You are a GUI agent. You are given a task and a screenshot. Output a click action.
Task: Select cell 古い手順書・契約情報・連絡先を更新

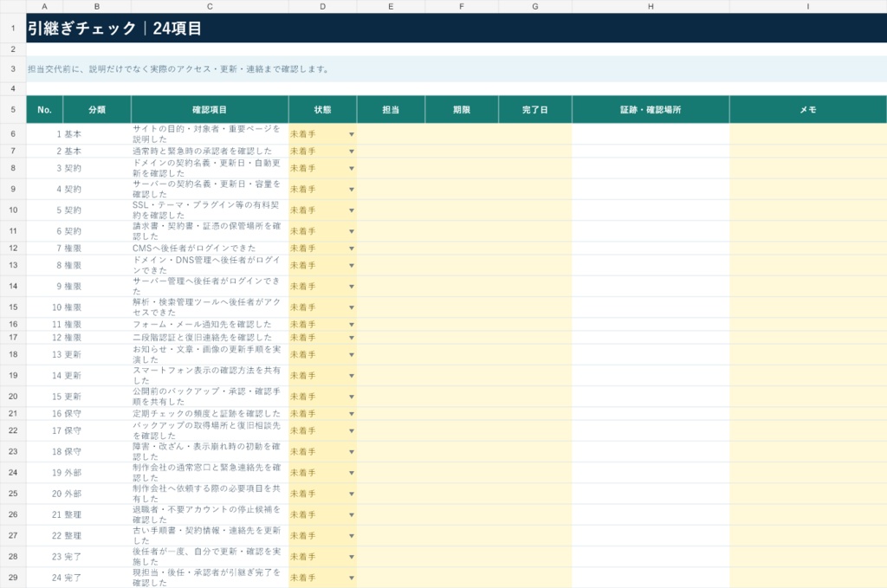tap(210, 535)
